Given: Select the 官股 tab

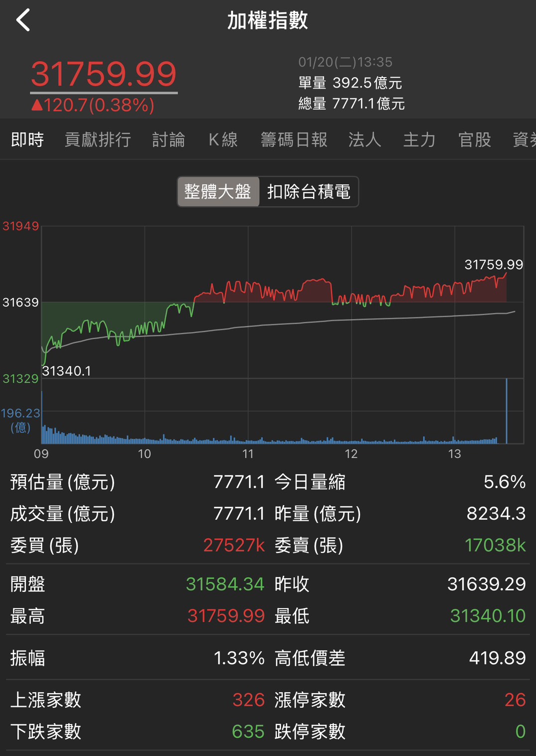Looking at the screenshot, I should (x=474, y=140).
